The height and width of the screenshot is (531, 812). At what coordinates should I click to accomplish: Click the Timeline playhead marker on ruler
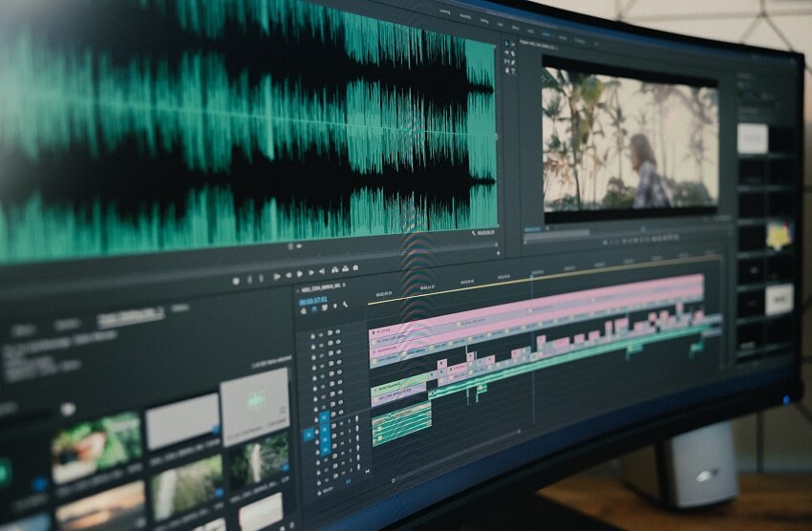[x=531, y=275]
